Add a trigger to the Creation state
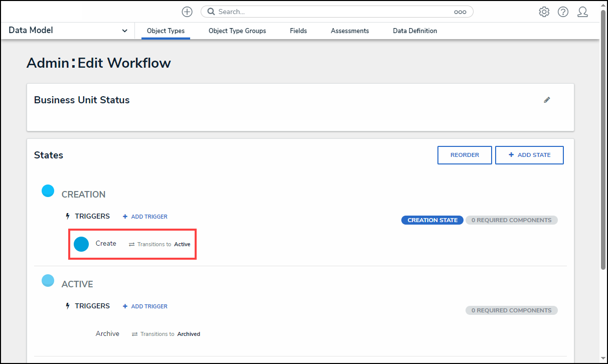The height and width of the screenshot is (364, 608). tap(145, 217)
